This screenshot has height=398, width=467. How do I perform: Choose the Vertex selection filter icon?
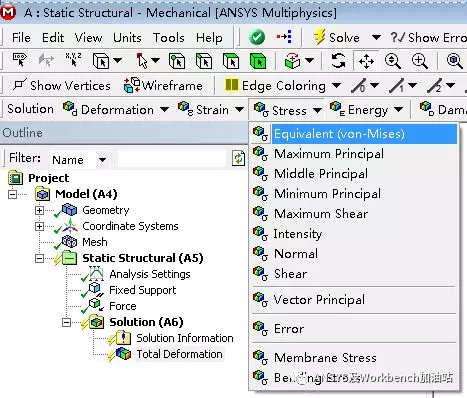pos(177,61)
